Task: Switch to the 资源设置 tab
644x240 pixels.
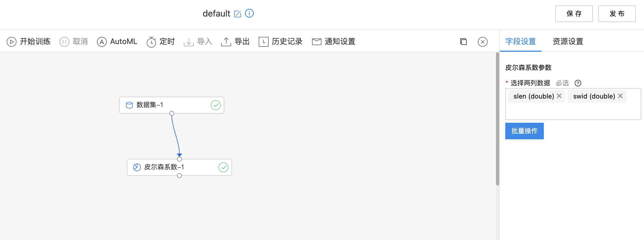Action: point(568,42)
